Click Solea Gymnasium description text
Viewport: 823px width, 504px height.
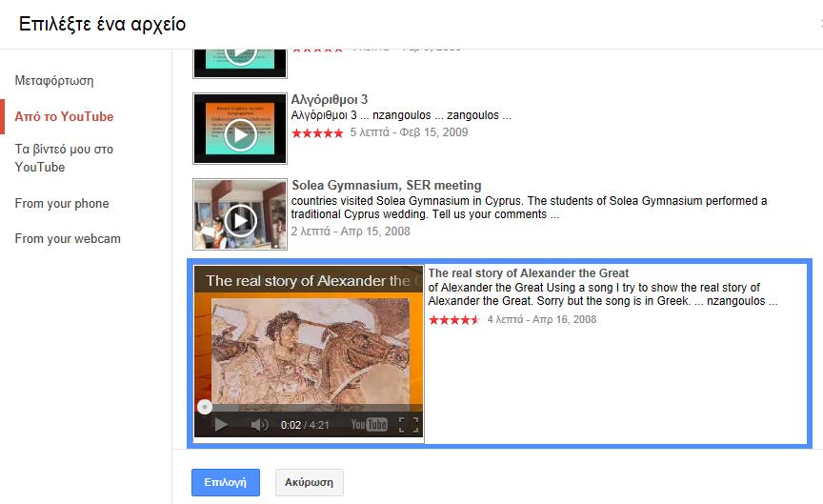(529, 208)
